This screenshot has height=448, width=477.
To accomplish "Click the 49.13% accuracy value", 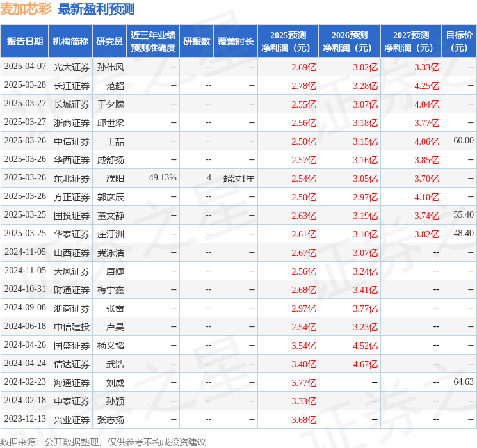I will tap(163, 178).
